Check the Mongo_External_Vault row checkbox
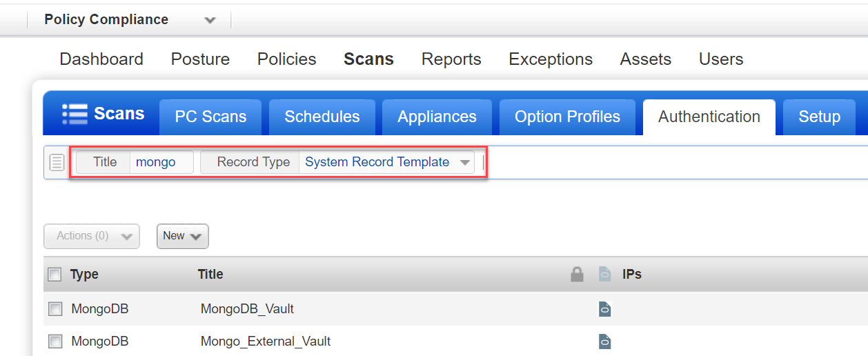Viewport: 868px width, 356px height. click(55, 342)
